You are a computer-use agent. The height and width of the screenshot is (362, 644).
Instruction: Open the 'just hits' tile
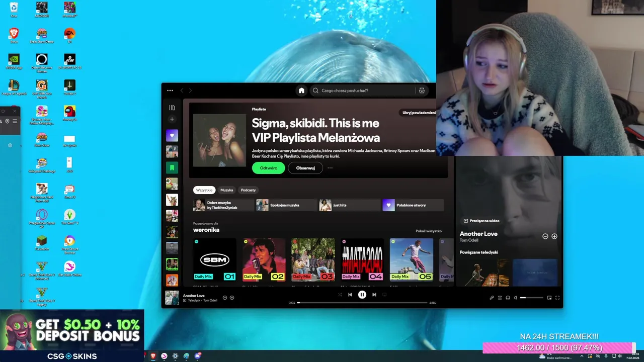(350, 205)
